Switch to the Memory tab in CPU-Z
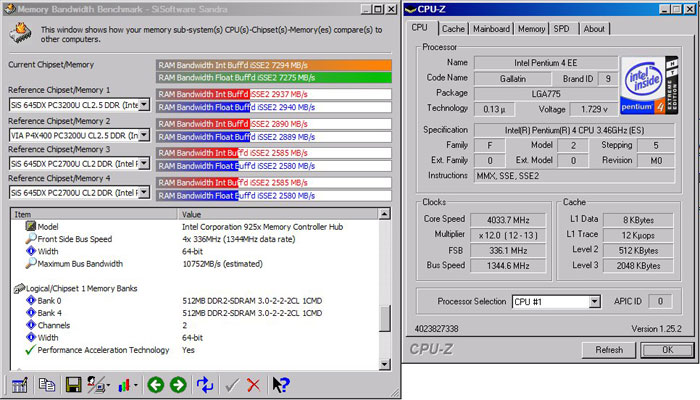This screenshot has width=700, height=400. point(531,29)
